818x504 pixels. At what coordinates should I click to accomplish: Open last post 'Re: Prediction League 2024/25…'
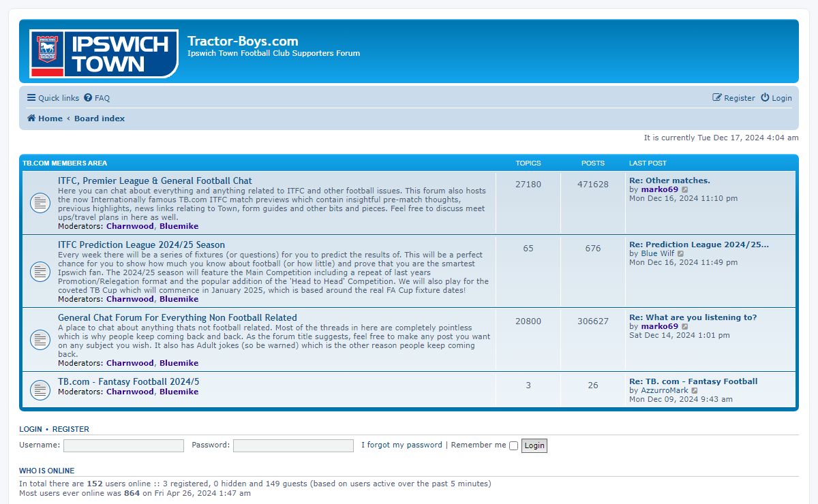tap(699, 245)
